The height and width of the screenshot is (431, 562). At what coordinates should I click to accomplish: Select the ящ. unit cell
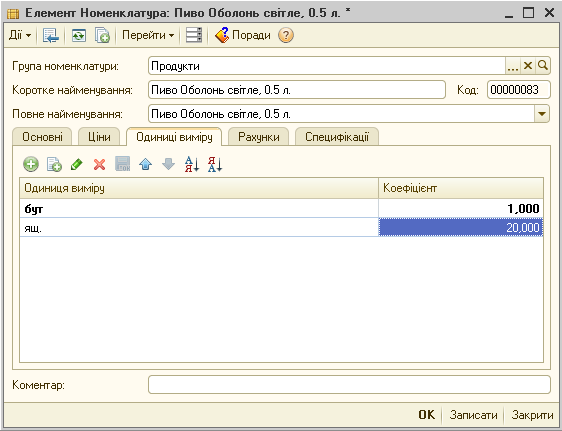tap(199, 227)
